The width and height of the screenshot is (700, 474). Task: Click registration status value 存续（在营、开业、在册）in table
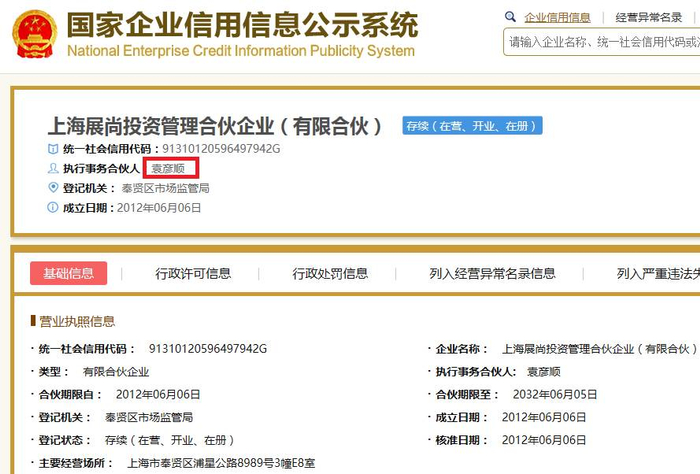tap(170, 441)
